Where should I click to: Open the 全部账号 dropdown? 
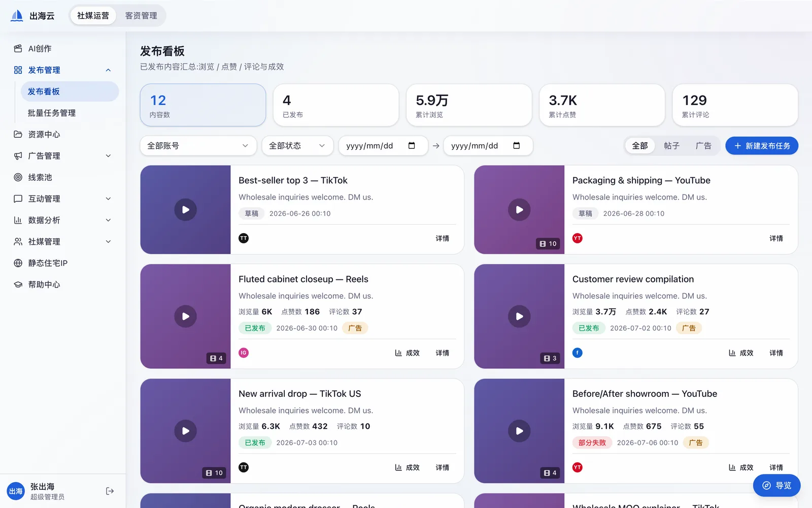point(198,146)
